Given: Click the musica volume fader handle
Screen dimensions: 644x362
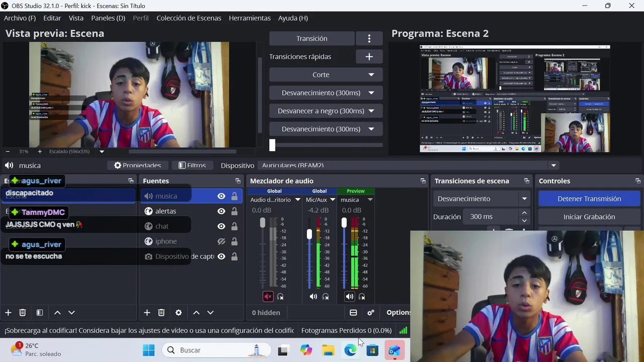Looking at the screenshot, I should [344, 222].
